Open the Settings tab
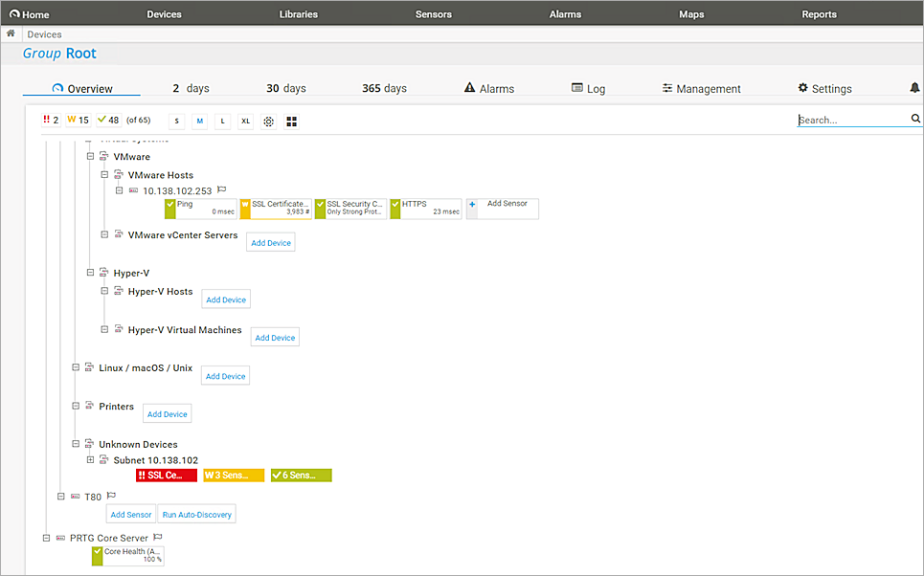The image size is (924, 576). click(824, 88)
